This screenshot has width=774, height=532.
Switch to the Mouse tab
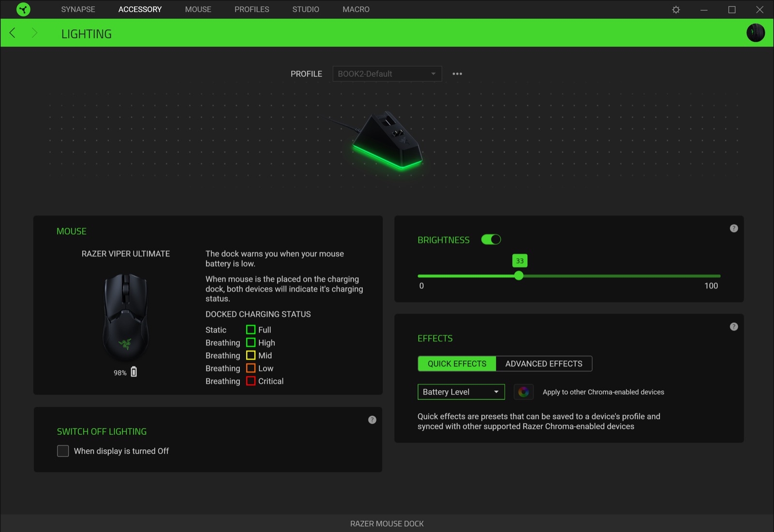[198, 9]
